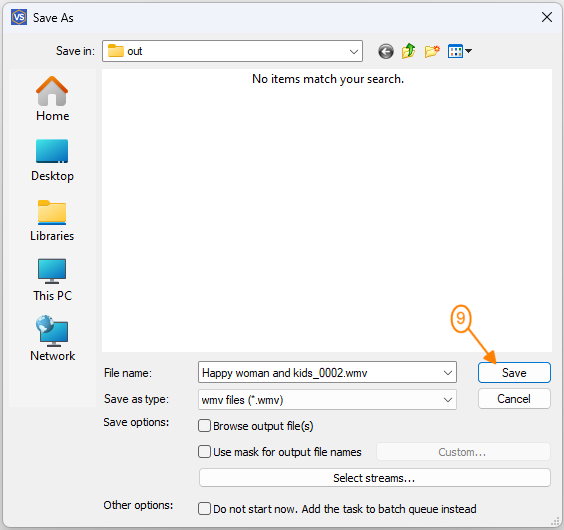The height and width of the screenshot is (530, 564).
Task: Open the Home location
Action: click(x=52, y=99)
